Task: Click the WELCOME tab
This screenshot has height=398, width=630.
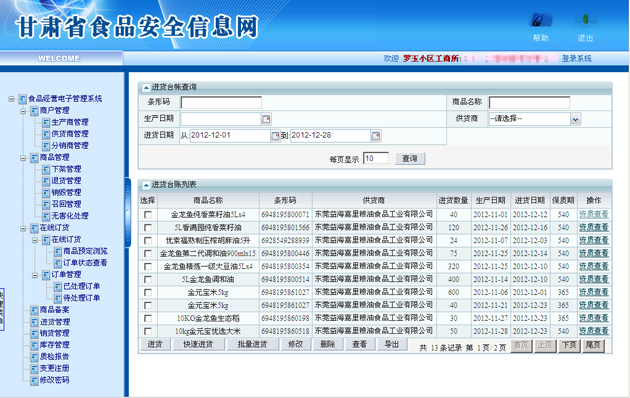Action: [59, 58]
